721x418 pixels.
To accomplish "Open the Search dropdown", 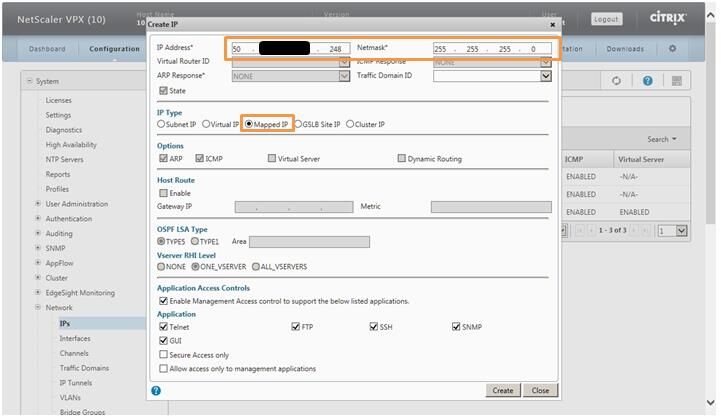I will pyautogui.click(x=662, y=139).
